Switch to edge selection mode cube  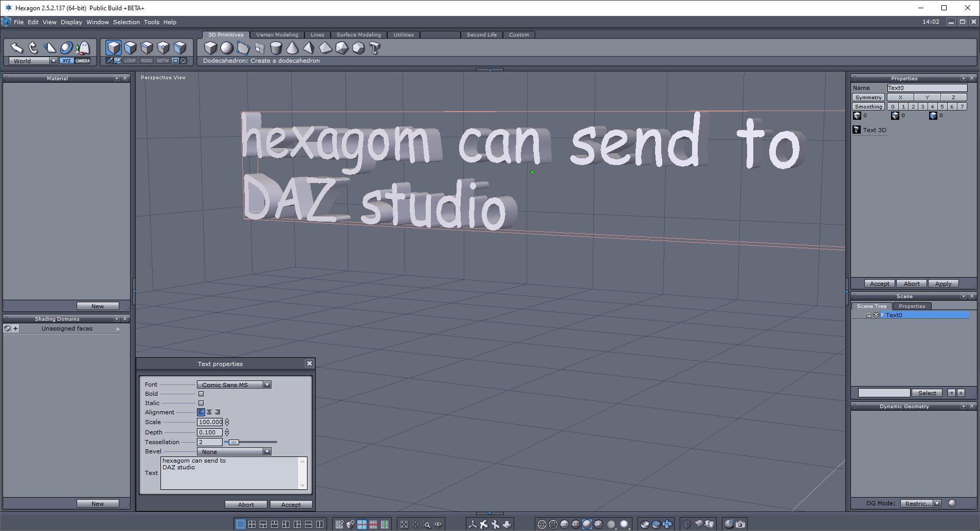point(147,48)
